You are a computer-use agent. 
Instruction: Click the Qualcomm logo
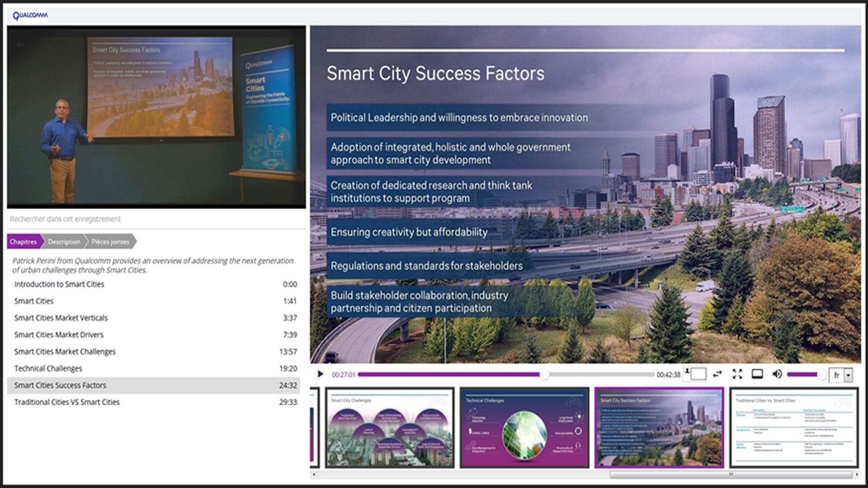pyautogui.click(x=30, y=16)
